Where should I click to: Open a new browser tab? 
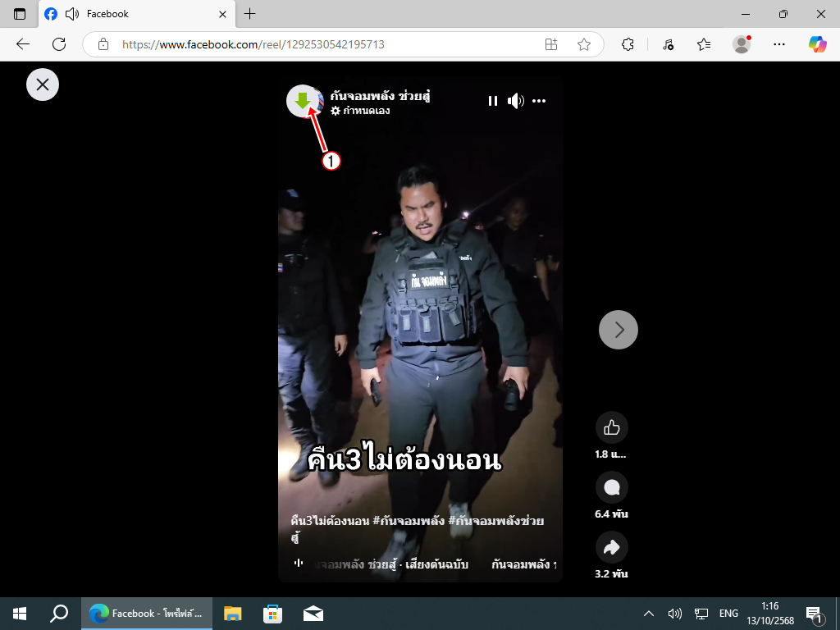pos(250,14)
